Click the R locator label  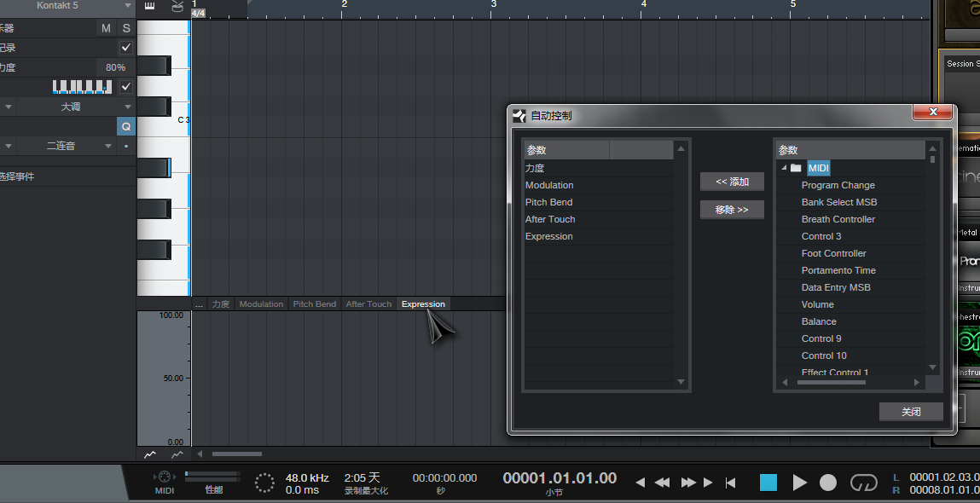click(896, 490)
